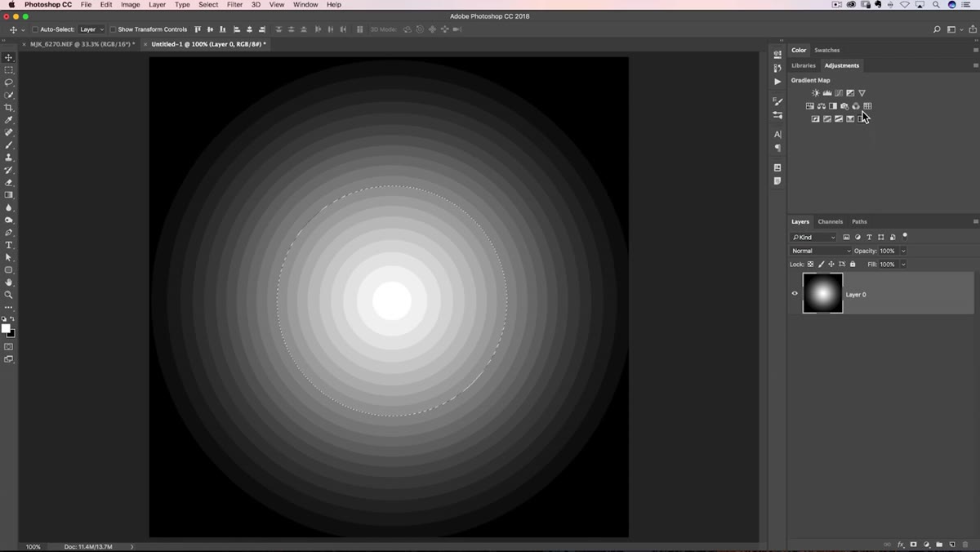Add a Black & White adjustment
This screenshot has width=980, height=552.
tap(833, 106)
